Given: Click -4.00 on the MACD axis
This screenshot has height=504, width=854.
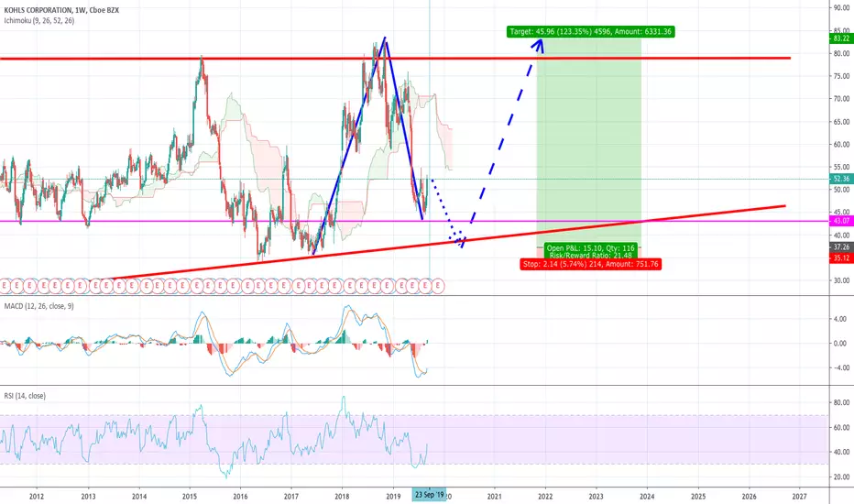Looking at the screenshot, I should click(839, 367).
